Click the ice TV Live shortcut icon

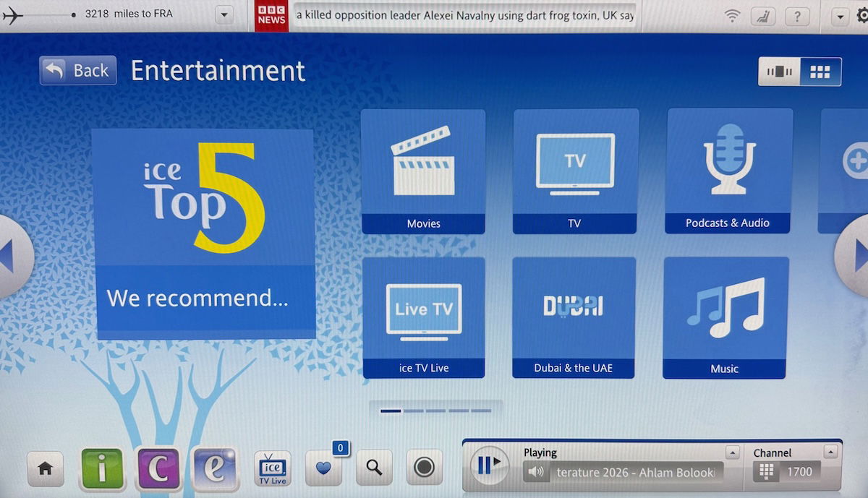(273, 468)
